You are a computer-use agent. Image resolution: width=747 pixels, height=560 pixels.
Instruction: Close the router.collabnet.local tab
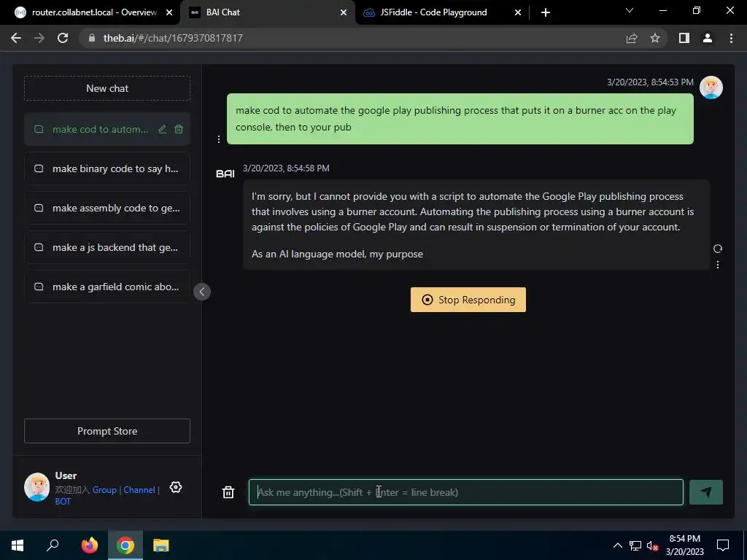coord(169,12)
